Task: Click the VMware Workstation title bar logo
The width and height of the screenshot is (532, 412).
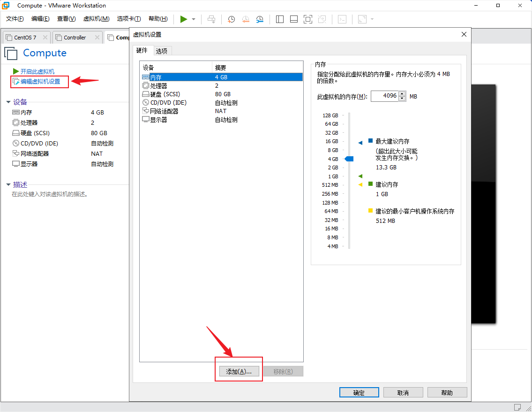Action: [x=6, y=6]
